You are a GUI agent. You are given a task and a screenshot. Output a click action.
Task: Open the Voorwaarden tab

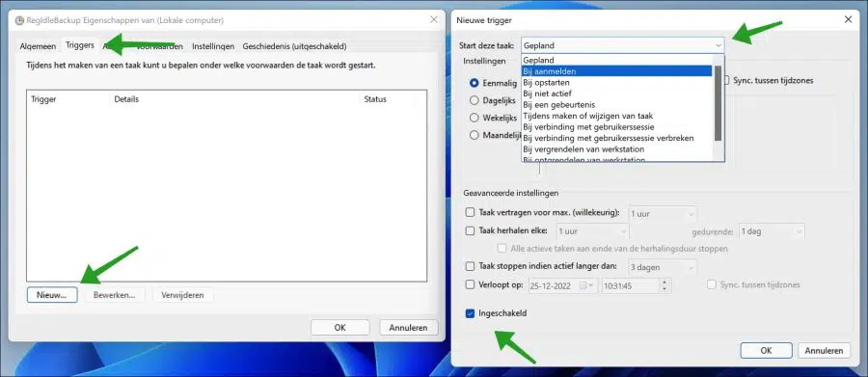[x=159, y=46]
